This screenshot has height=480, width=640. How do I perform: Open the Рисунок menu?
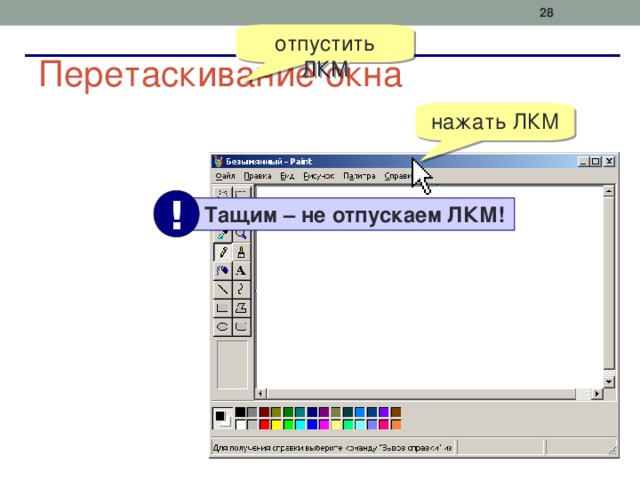[319, 176]
